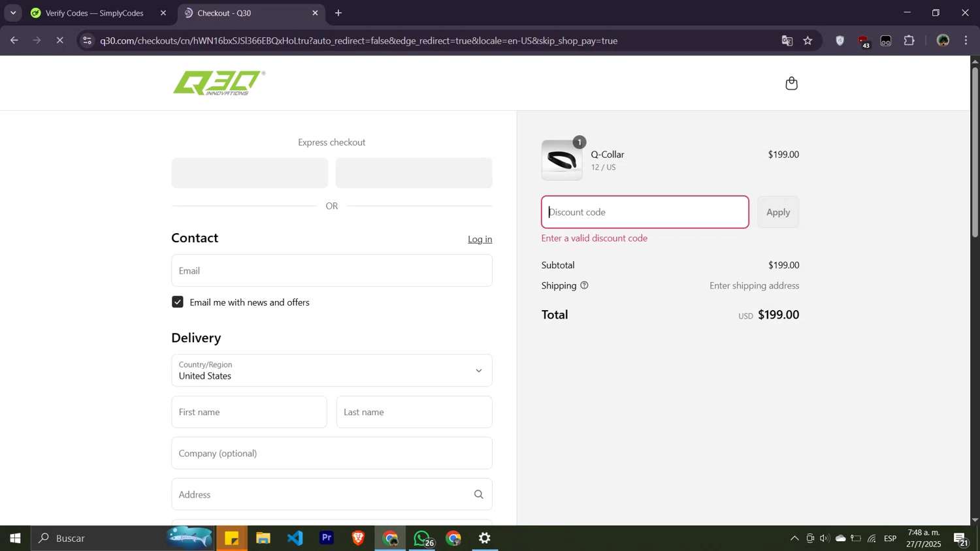
Task: Click the Q-Collar product name
Action: [x=608, y=155]
